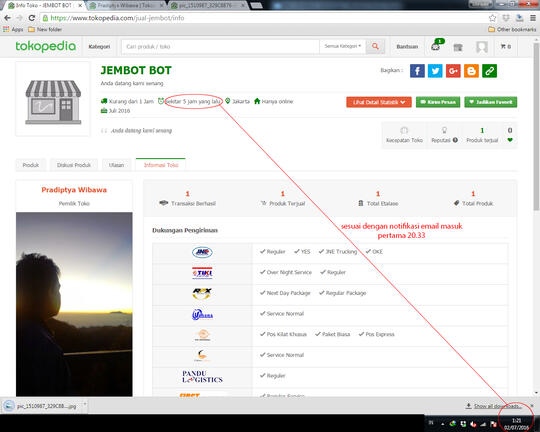Open the messages icon with green badge
This screenshot has height=432, width=540.
point(436,46)
